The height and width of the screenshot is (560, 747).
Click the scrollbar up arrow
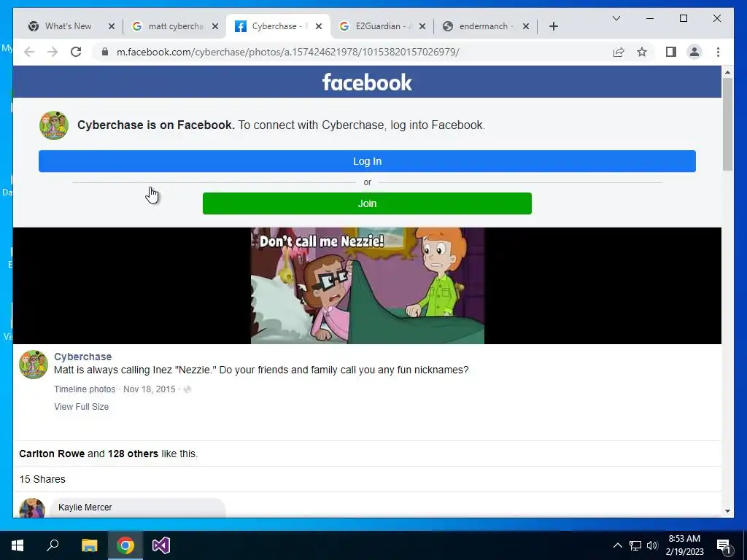point(727,72)
